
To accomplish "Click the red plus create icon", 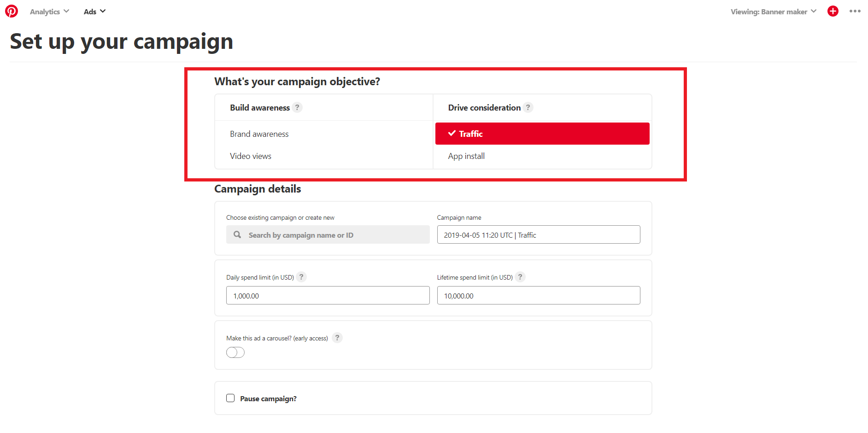I will coord(833,11).
